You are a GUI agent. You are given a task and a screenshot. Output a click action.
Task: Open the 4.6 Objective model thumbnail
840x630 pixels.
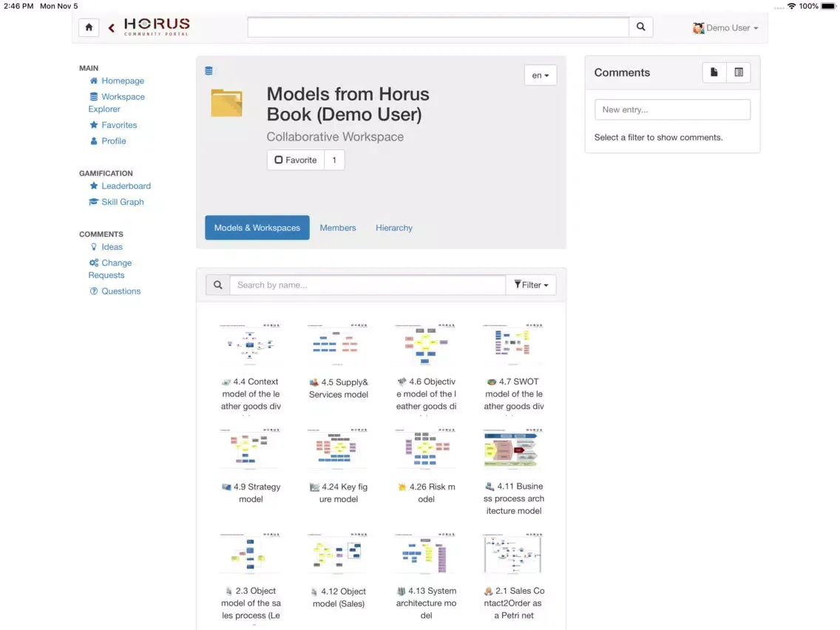click(x=425, y=344)
